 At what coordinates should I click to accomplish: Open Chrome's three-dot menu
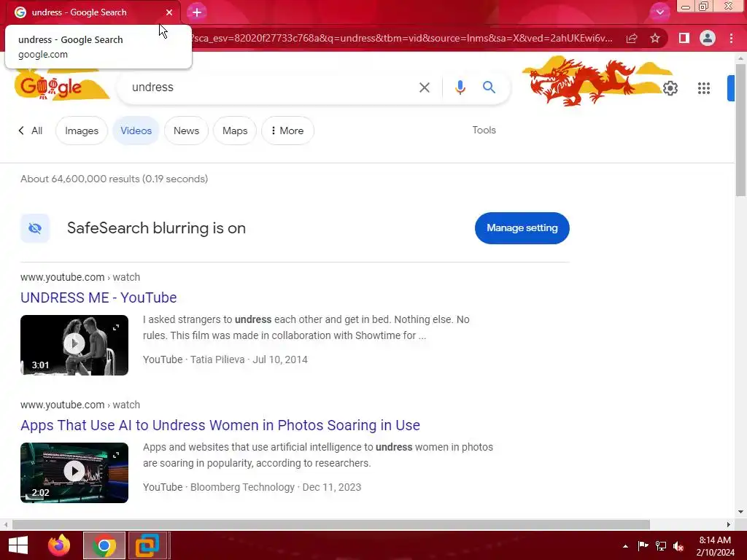731,38
